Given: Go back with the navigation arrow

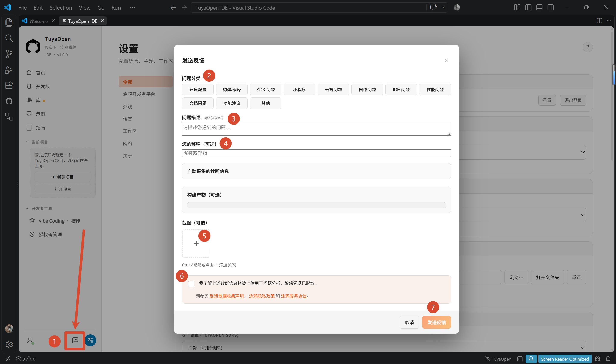Looking at the screenshot, I should [173, 8].
